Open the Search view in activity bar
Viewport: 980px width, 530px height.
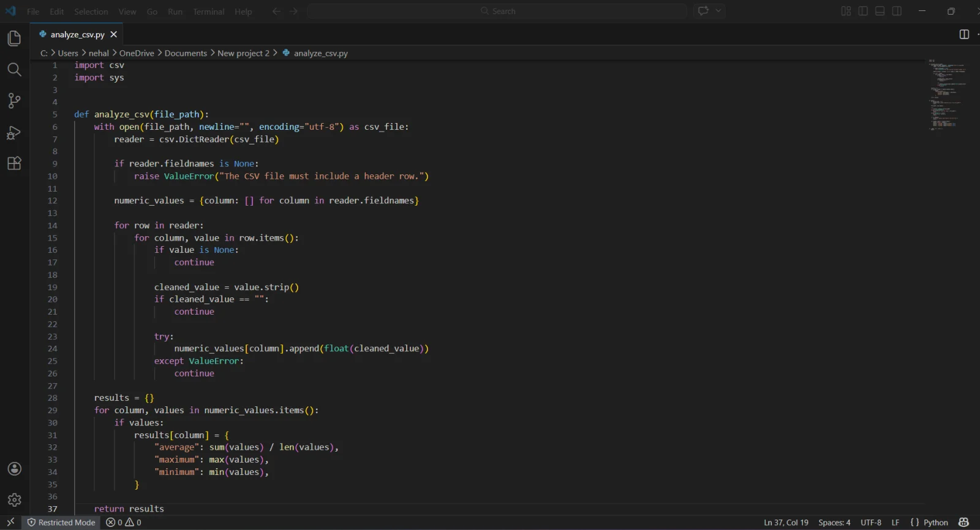pos(14,69)
